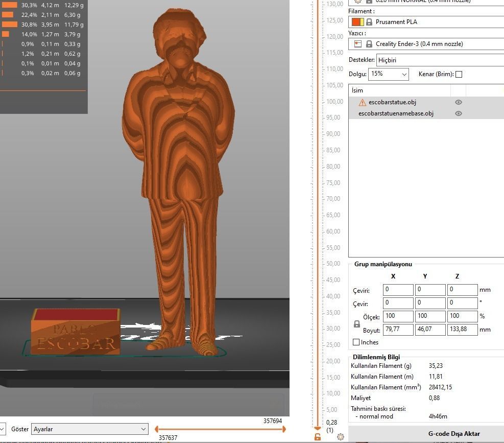Click the left handle of the horizontal move slider
This screenshot has height=443, width=504.
157,429
